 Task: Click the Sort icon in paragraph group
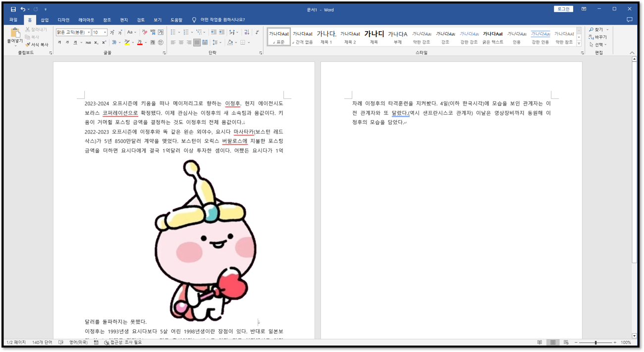(247, 32)
